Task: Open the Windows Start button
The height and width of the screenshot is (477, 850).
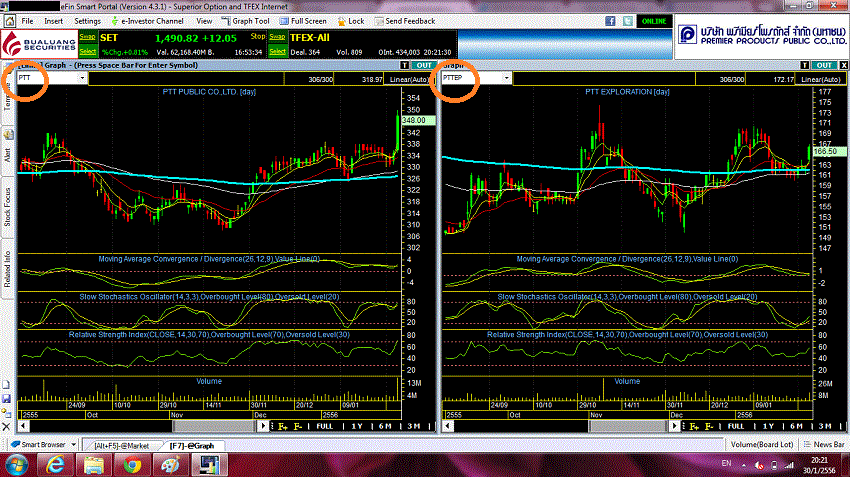Action: click(x=16, y=465)
